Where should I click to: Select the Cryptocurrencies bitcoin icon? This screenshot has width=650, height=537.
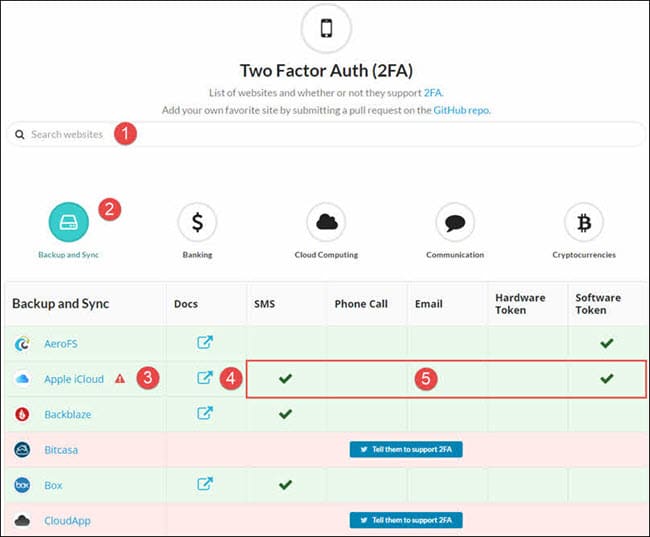tap(584, 222)
